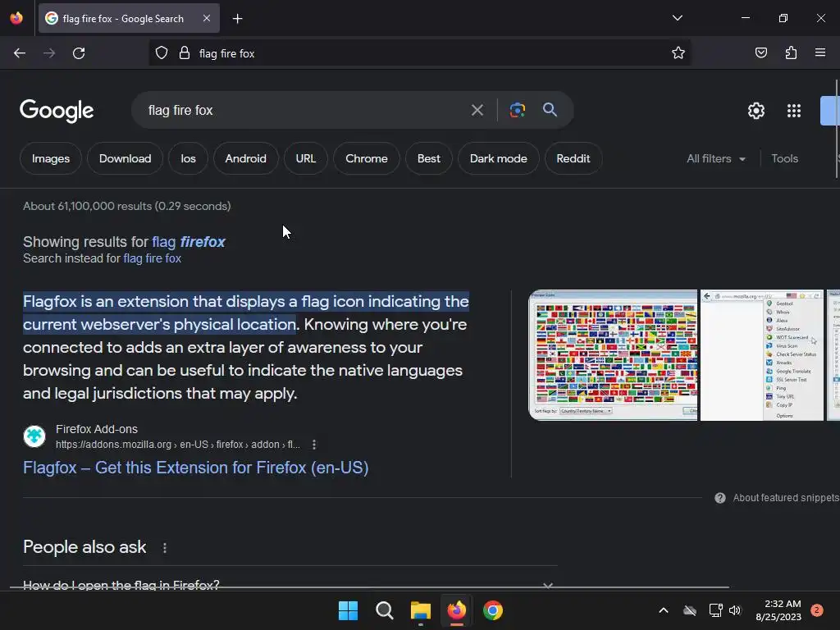Select the Reddit filter chip

pyautogui.click(x=573, y=158)
